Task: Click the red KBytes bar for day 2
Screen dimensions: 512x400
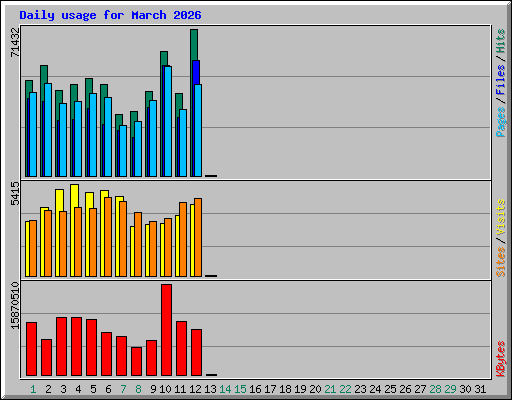Action: coord(46,357)
